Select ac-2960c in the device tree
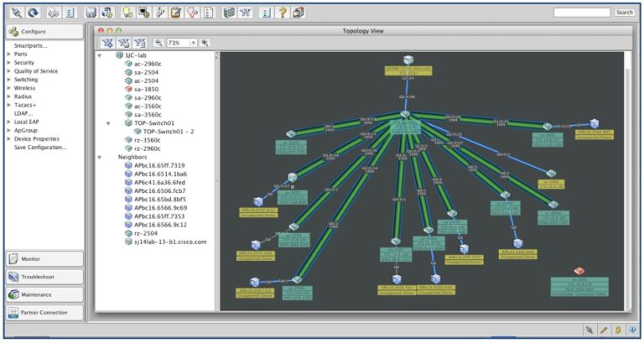This screenshot has height=343, width=644. coord(148,64)
